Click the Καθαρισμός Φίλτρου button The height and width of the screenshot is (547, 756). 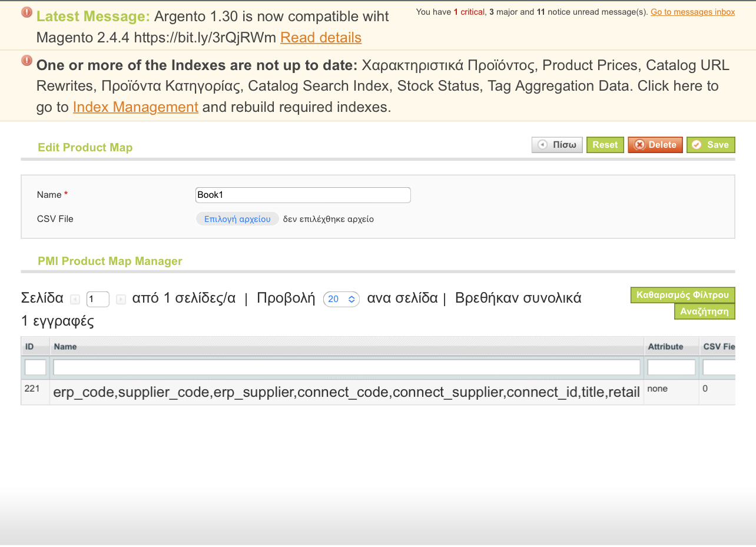click(x=683, y=295)
